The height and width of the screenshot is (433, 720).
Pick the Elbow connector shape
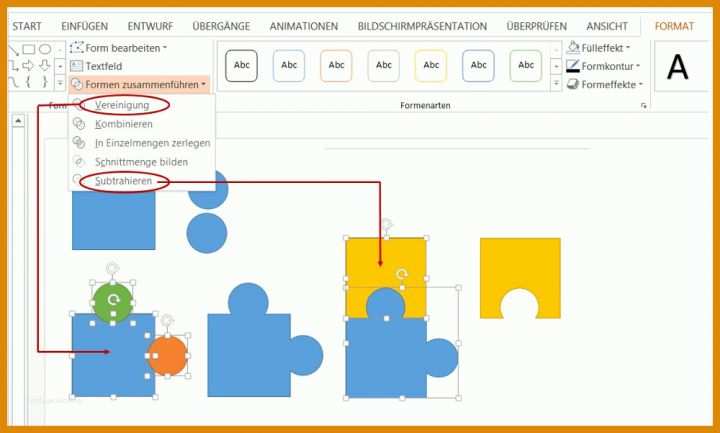(x=13, y=66)
